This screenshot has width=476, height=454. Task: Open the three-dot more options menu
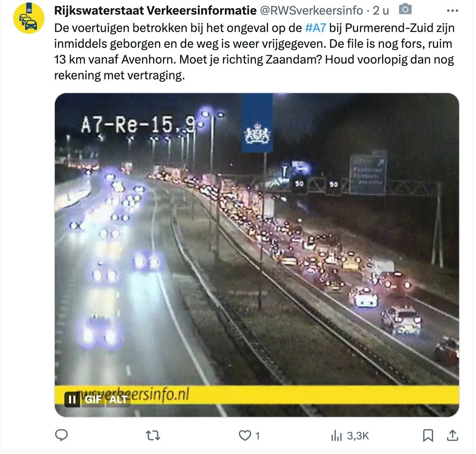pyautogui.click(x=452, y=11)
